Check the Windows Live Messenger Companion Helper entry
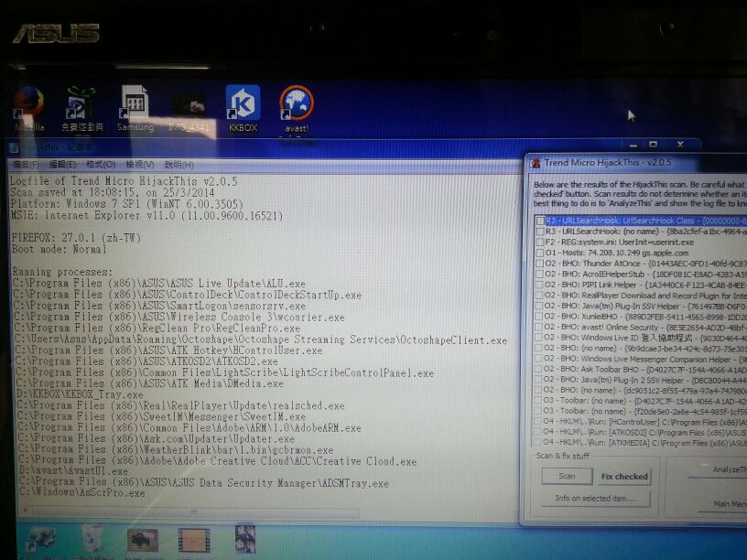Image resolution: width=747 pixels, height=560 pixels. click(540, 359)
